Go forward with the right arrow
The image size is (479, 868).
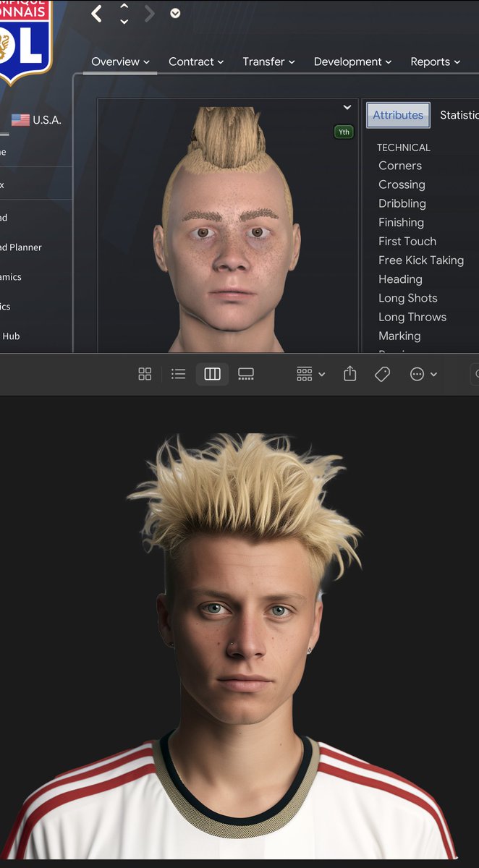[x=150, y=14]
